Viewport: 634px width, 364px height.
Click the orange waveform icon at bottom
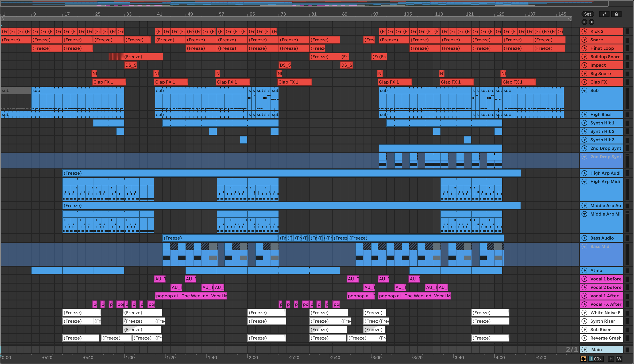tap(584, 359)
